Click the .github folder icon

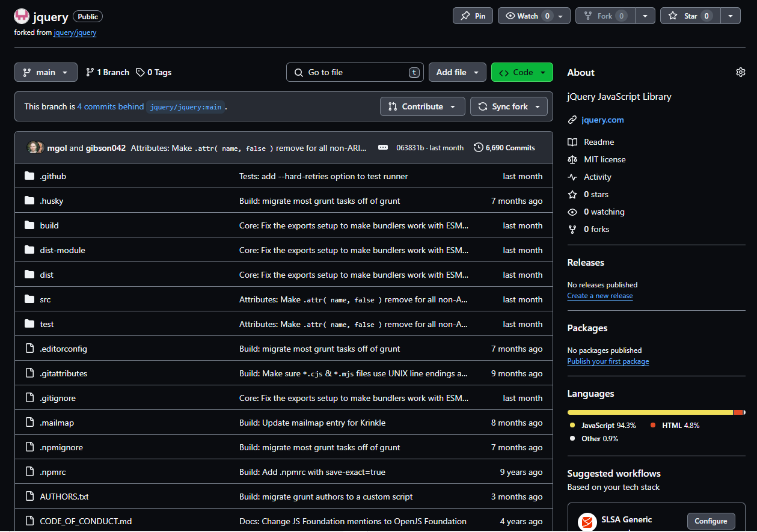(29, 176)
